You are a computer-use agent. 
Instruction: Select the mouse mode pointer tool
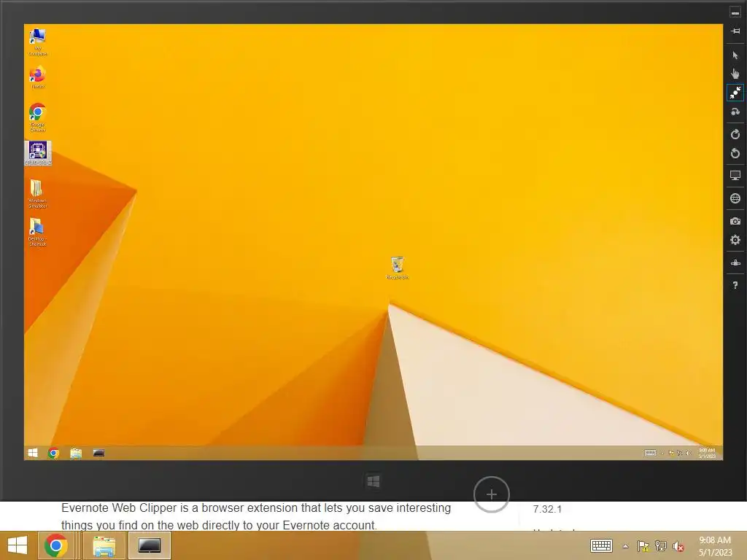click(x=735, y=55)
